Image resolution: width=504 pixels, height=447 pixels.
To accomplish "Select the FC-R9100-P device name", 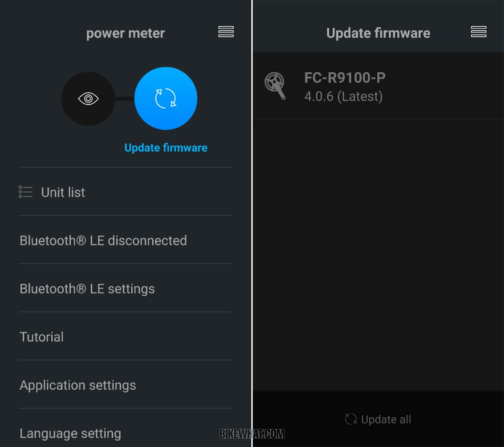I will point(345,78).
